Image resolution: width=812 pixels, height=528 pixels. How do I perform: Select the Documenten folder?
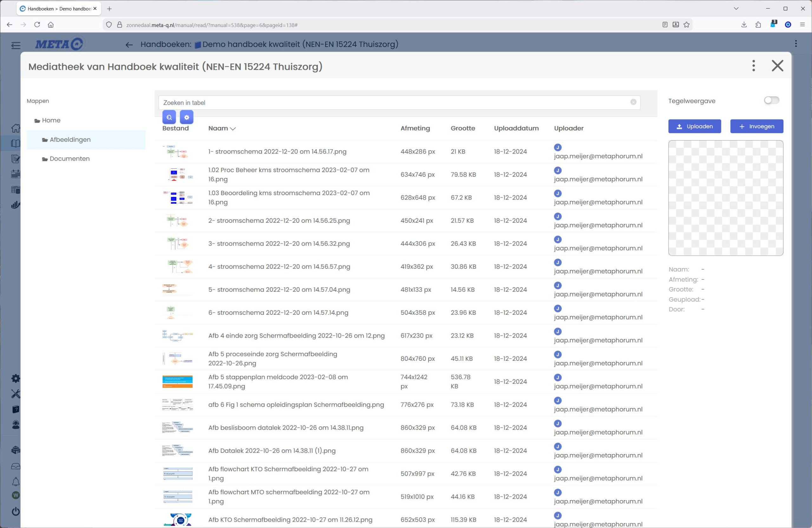(x=69, y=159)
